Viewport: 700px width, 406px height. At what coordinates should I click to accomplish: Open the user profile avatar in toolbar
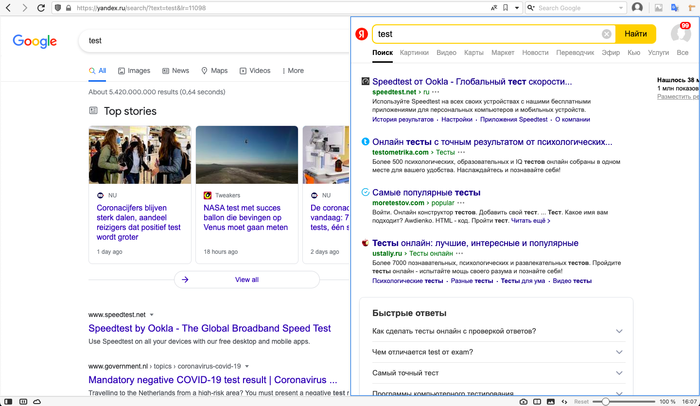[x=637, y=7]
